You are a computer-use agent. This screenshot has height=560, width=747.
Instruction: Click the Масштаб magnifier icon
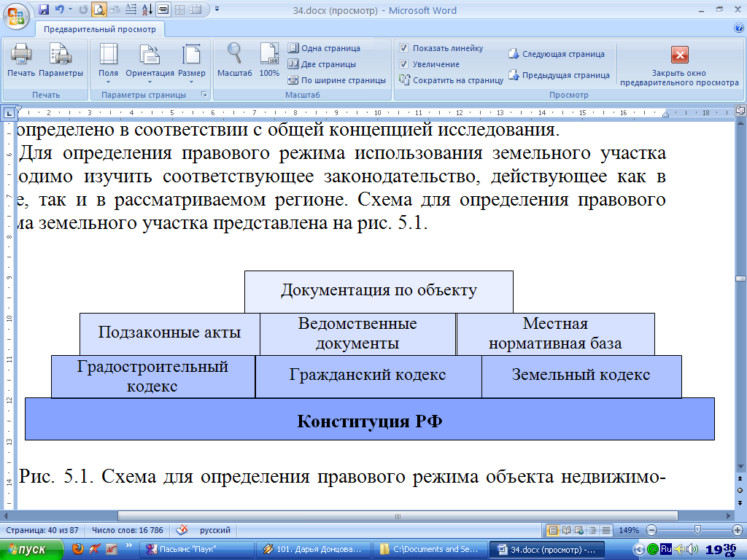(x=234, y=60)
